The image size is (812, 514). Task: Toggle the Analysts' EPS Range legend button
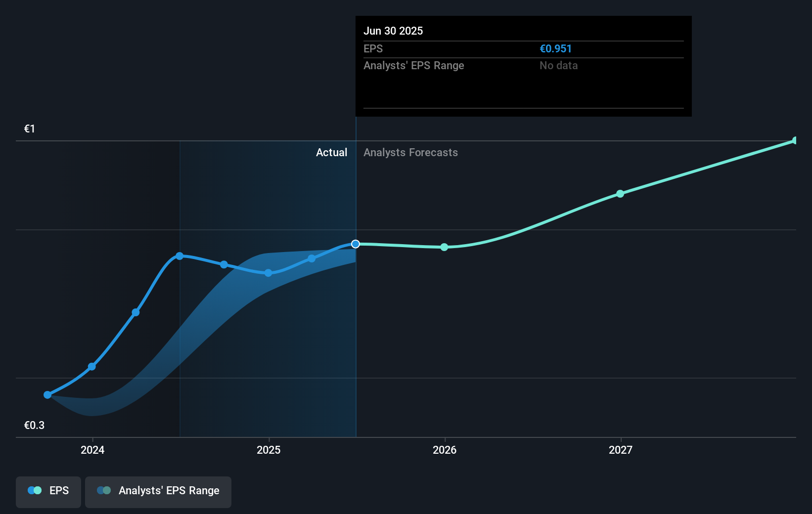click(158, 492)
